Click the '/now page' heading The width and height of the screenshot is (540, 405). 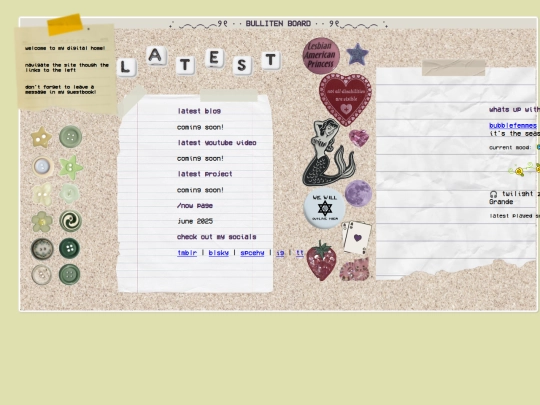click(195, 206)
